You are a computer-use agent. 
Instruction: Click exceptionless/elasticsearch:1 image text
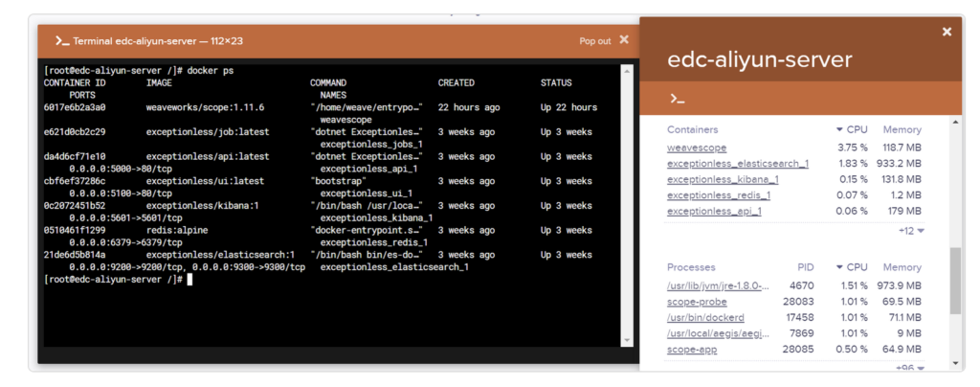pos(221,255)
